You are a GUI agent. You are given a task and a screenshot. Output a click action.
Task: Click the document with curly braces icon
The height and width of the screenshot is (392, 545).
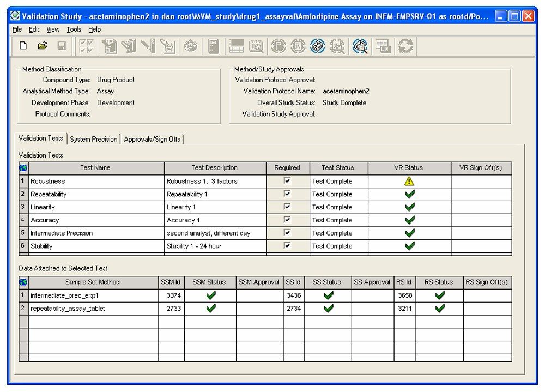pyautogui.click(x=167, y=46)
